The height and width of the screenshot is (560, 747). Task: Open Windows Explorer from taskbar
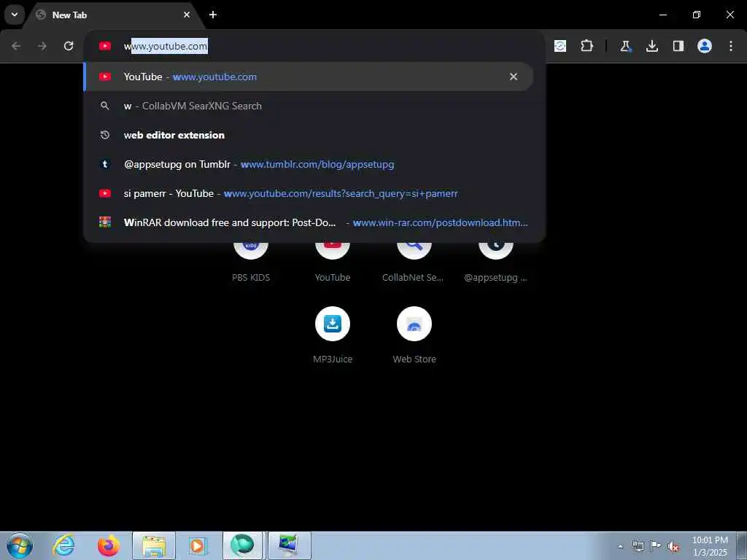pos(154,545)
